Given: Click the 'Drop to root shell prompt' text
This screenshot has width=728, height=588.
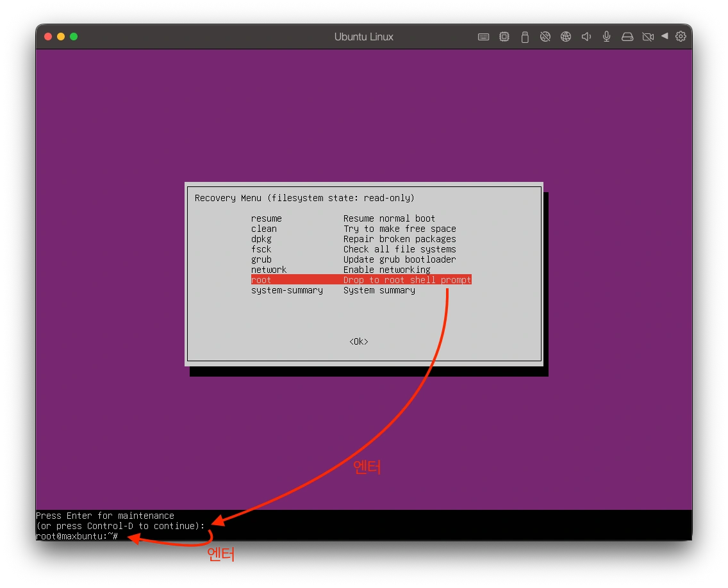Looking at the screenshot, I should tap(407, 280).
